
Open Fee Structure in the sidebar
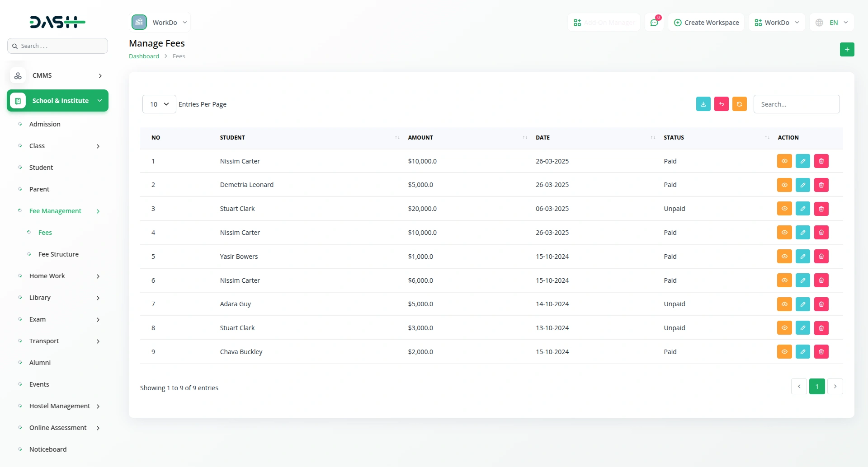58,254
